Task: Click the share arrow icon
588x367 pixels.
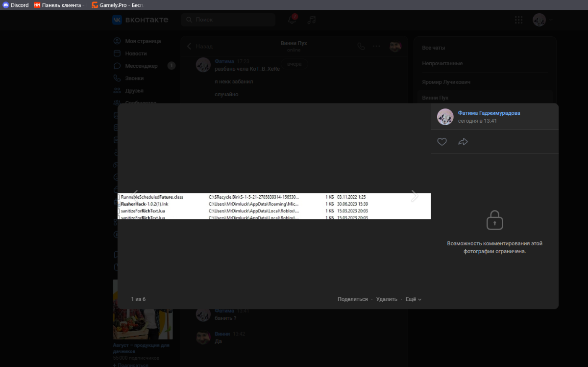Action: tap(463, 142)
